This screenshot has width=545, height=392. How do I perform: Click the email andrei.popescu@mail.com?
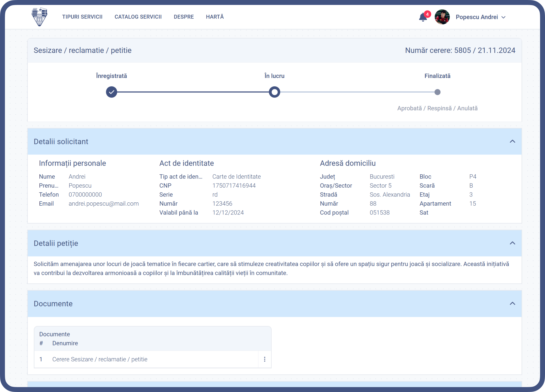(x=104, y=204)
